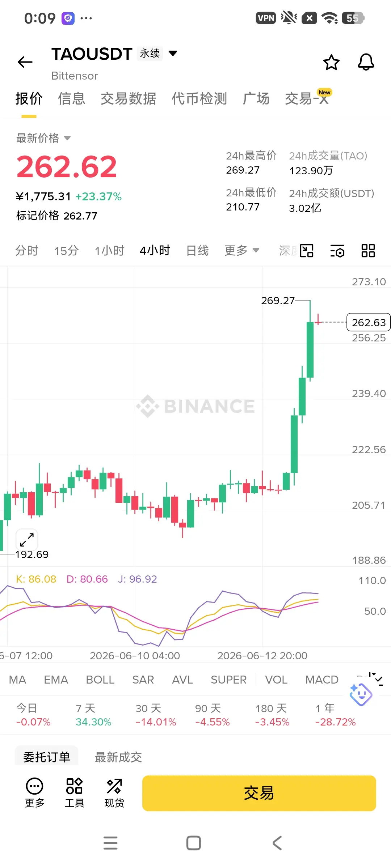This screenshot has height=868, width=391.
Task: Tap the 1 年 -28.72% performance
Action: tap(335, 715)
